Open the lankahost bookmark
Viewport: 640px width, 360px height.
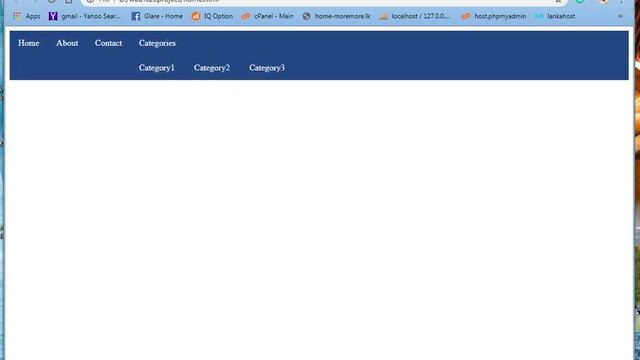(555, 16)
